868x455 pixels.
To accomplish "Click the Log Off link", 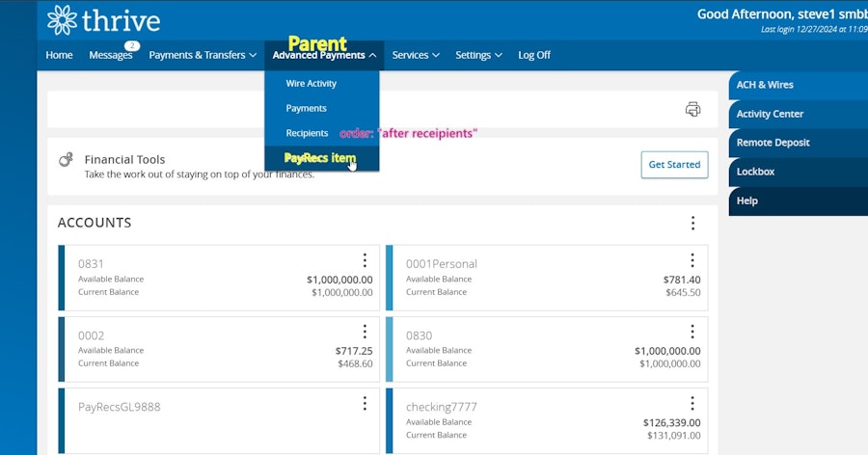I will click(x=534, y=55).
